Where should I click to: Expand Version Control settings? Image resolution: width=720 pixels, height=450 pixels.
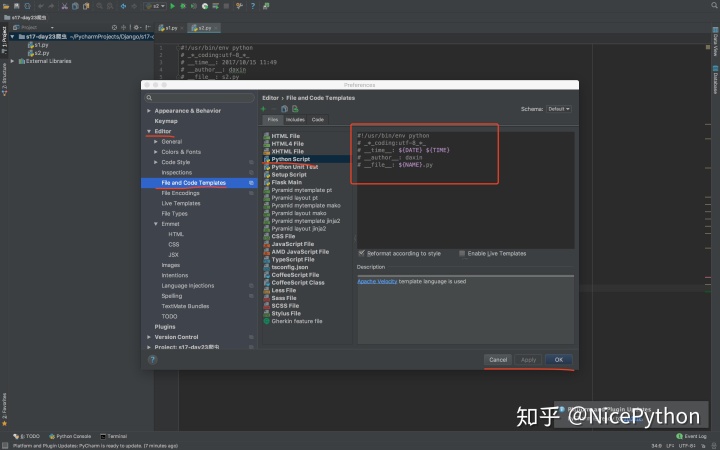(x=149, y=337)
